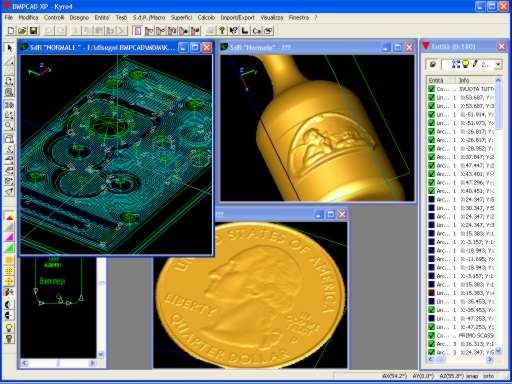Click the pointer with question mark icon
512x384 pixels.
[x=234, y=31]
